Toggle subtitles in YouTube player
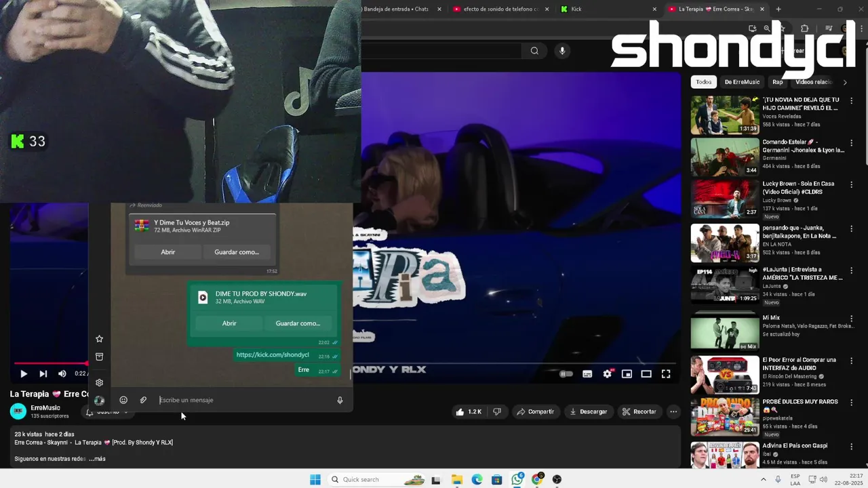 pyautogui.click(x=587, y=373)
